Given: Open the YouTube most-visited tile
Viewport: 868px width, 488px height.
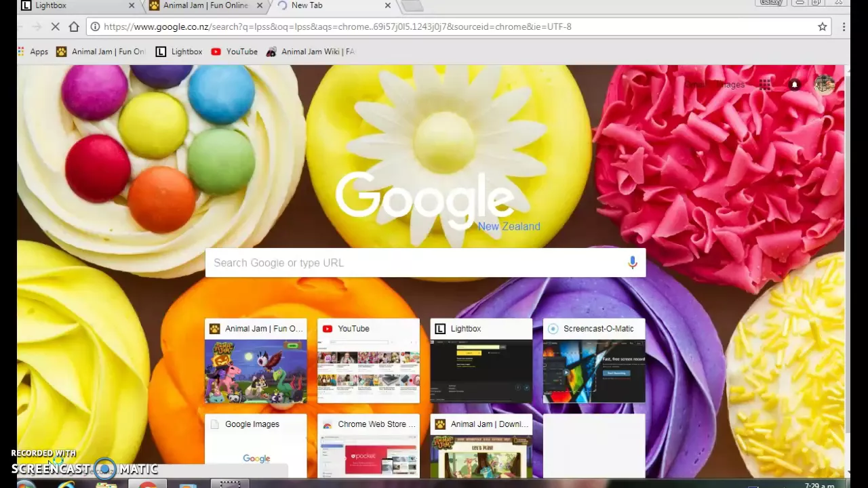Looking at the screenshot, I should click(x=368, y=361).
